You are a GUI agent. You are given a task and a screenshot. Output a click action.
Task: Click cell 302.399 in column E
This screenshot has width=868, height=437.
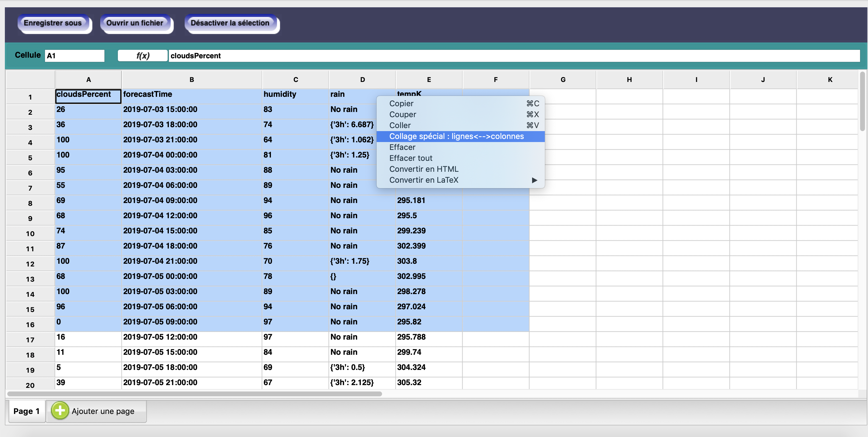(x=429, y=248)
